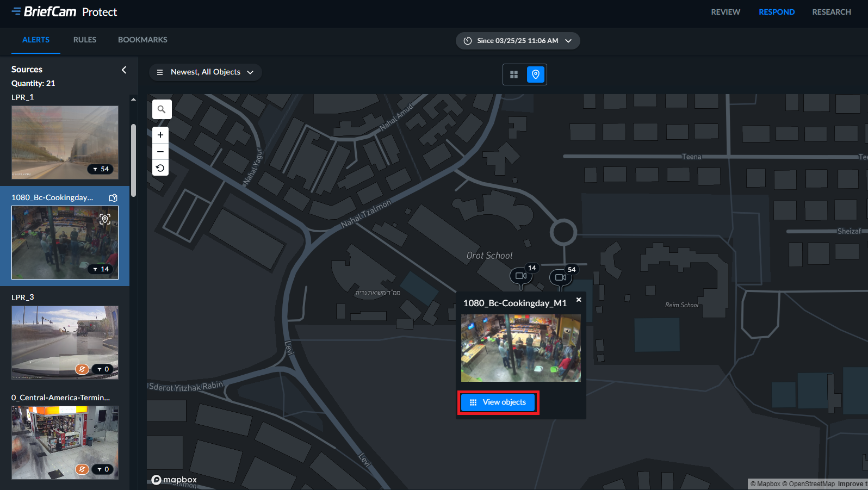Open the © OpenStreetMap attribution link

pos(808,484)
